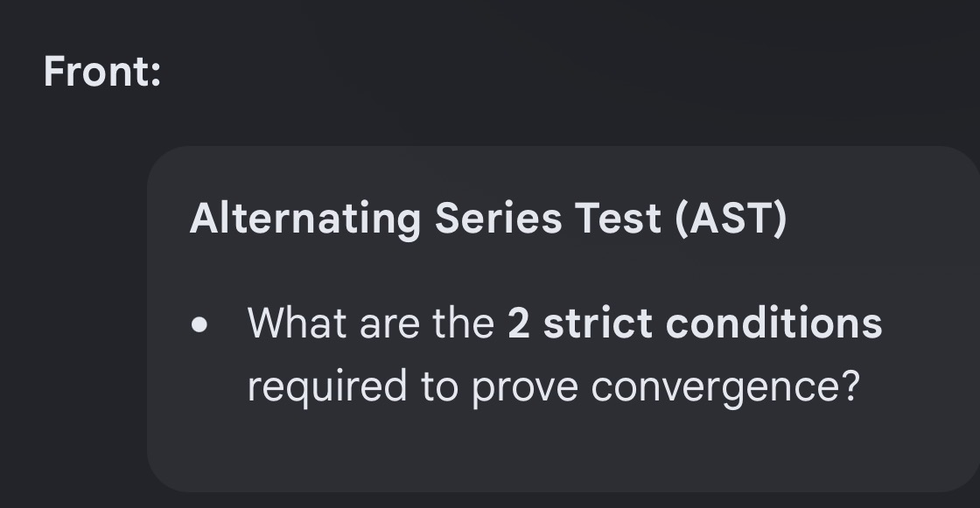Click the word "prove"

[x=524, y=387]
